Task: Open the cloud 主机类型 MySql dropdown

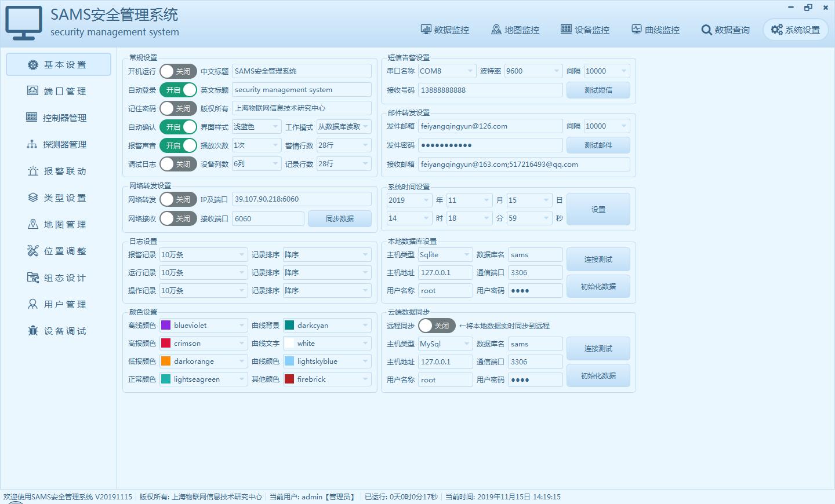Action: pyautogui.click(x=445, y=344)
